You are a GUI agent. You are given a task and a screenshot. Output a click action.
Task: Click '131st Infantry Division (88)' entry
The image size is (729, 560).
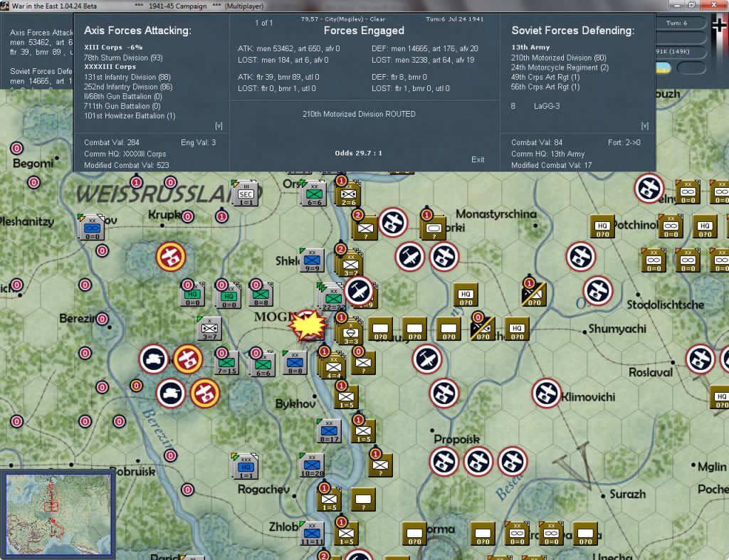[127, 77]
